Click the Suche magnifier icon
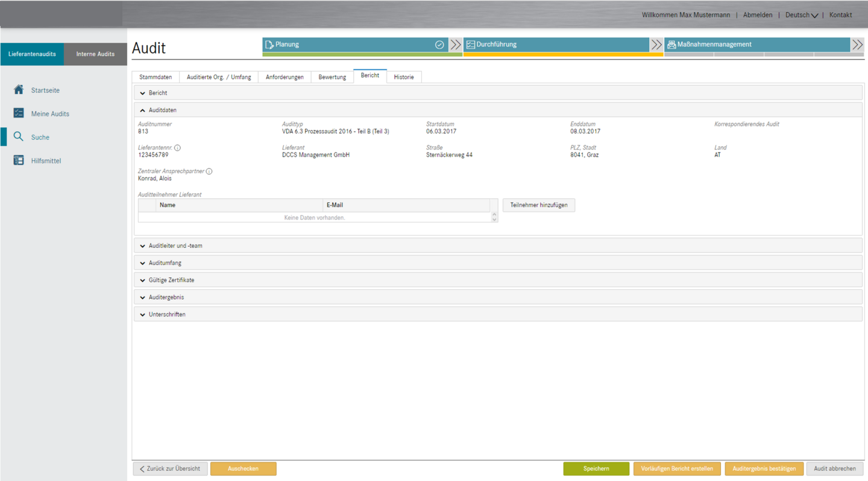The width and height of the screenshot is (868, 481). [x=19, y=137]
